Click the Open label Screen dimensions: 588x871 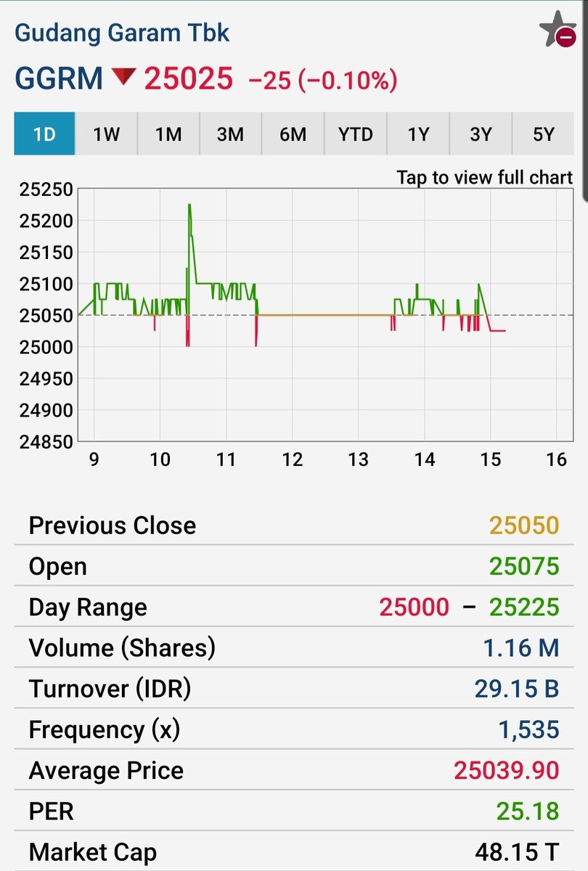coord(58,566)
